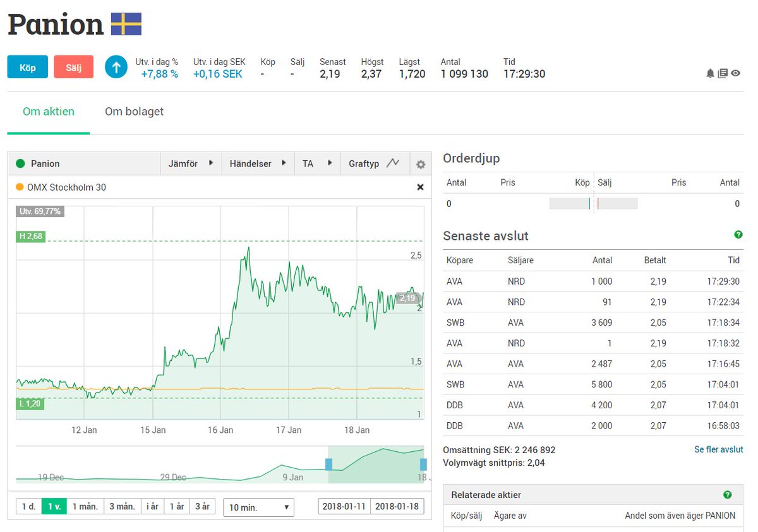This screenshot has width=758, height=532.
Task: Click the orange OMX Stockholm 30 dot
Action: (20, 187)
